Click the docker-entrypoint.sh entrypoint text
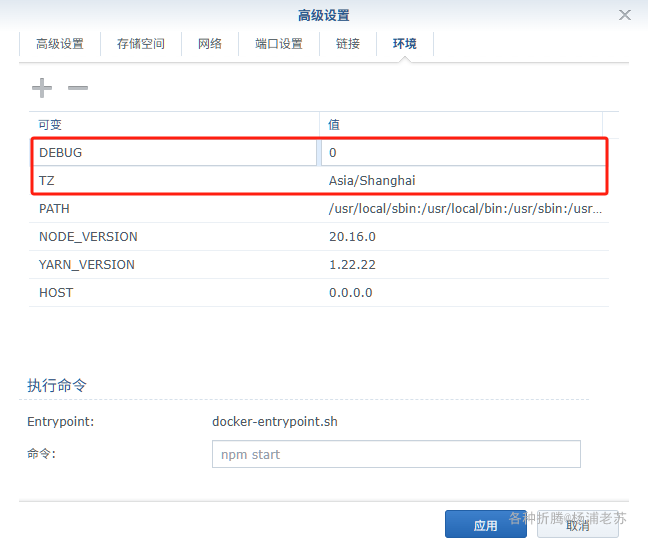 coord(275,421)
